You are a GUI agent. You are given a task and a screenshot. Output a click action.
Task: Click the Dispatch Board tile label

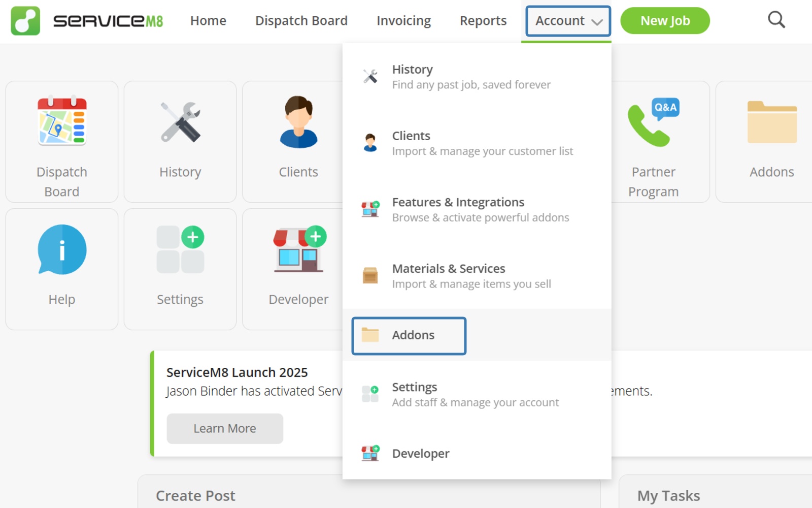(x=62, y=181)
